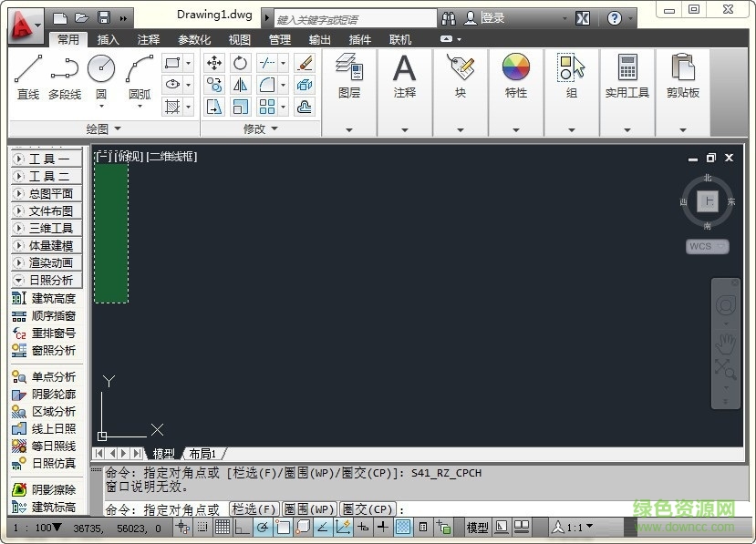
Task: Click the Stretch tool icon
Action: point(214,107)
